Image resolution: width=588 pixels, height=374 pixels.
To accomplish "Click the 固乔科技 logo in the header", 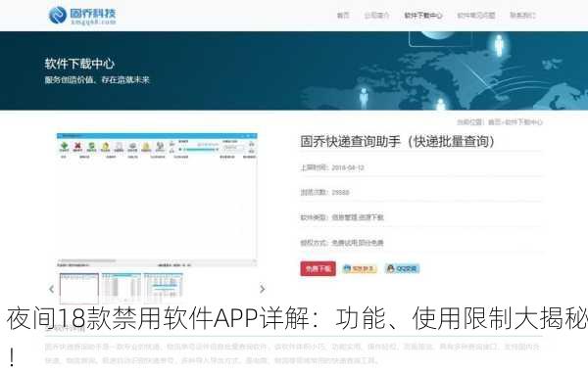I will click(82, 16).
